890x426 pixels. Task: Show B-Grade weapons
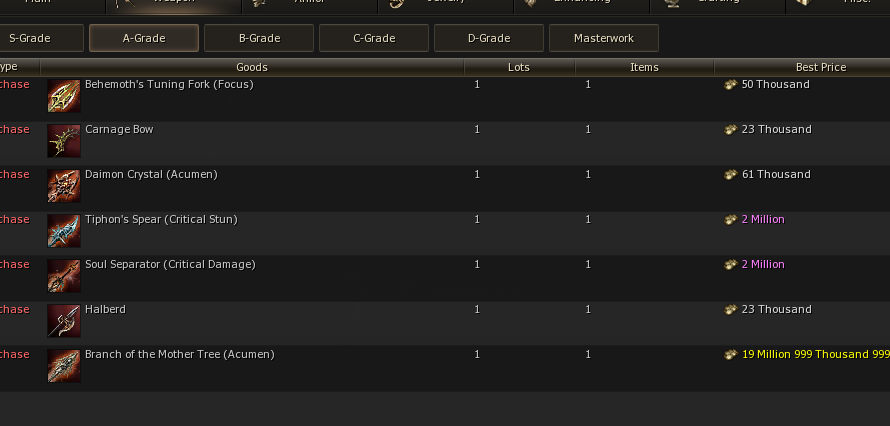click(x=259, y=39)
